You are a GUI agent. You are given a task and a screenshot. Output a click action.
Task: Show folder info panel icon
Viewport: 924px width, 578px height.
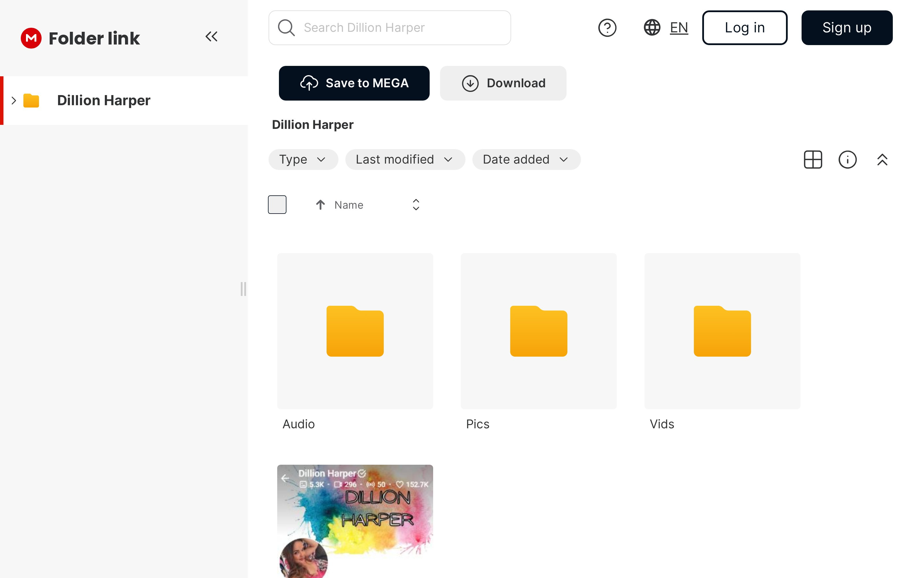(x=847, y=160)
